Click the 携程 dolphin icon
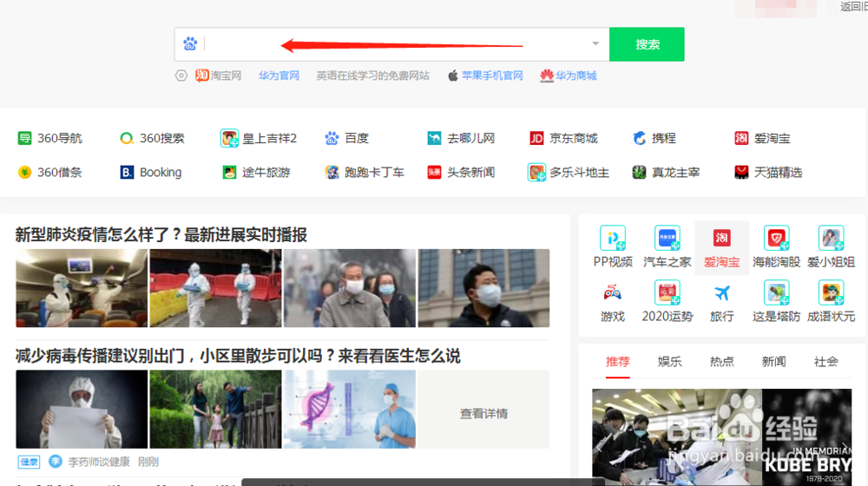The image size is (868, 486). pos(639,138)
